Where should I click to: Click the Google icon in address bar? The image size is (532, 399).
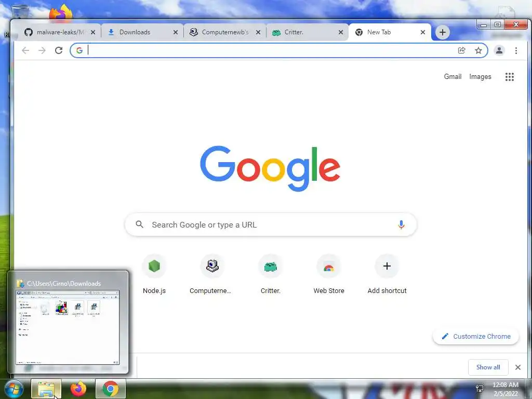79,50
